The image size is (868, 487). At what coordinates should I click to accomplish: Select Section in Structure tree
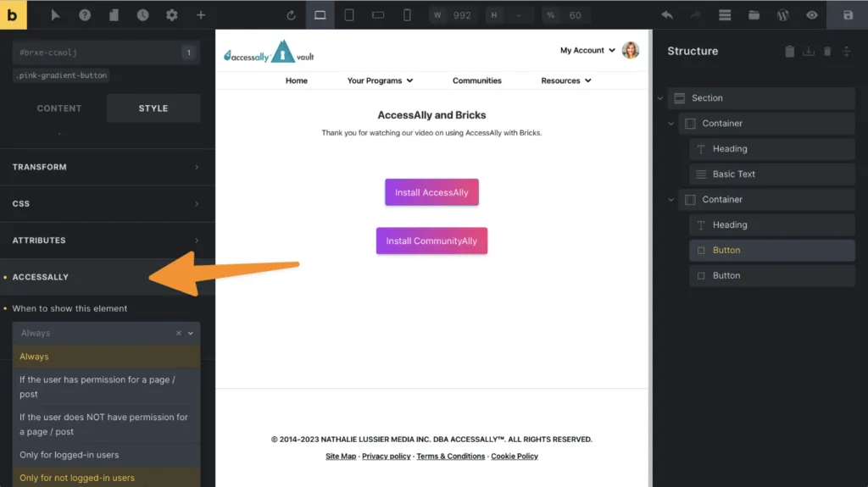point(761,98)
